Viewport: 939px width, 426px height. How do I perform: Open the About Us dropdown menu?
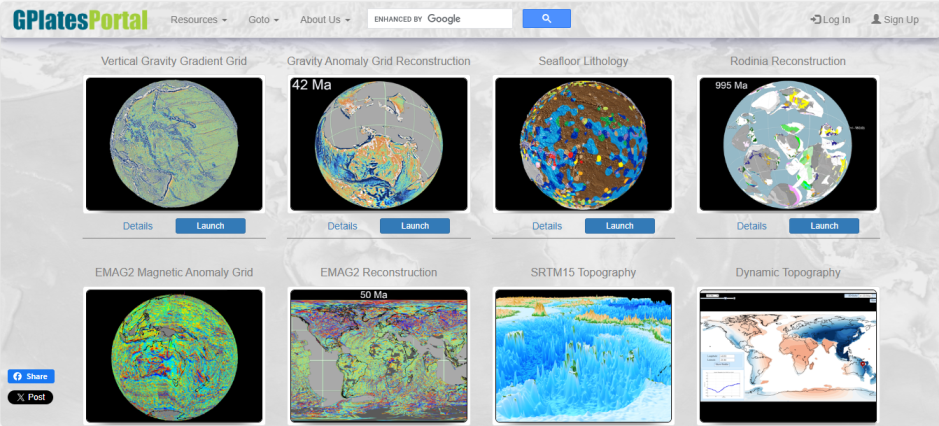pos(325,19)
